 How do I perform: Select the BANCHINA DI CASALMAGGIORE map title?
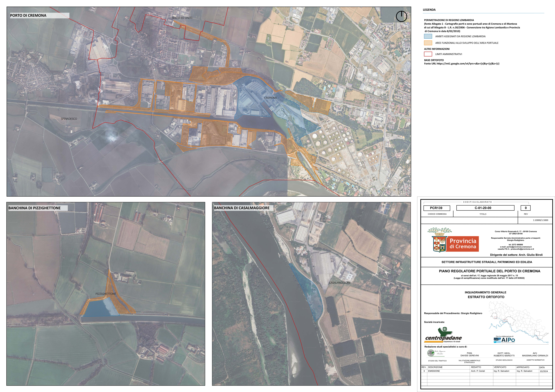click(242, 208)
